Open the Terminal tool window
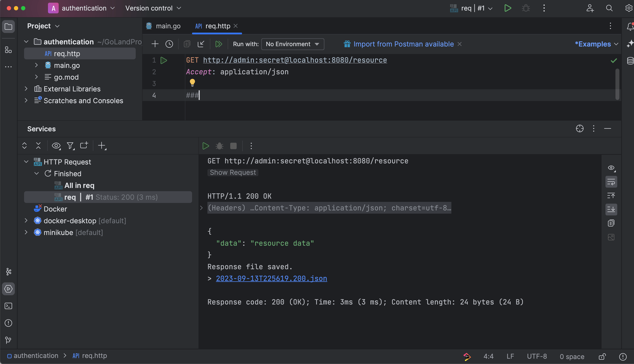 8,306
